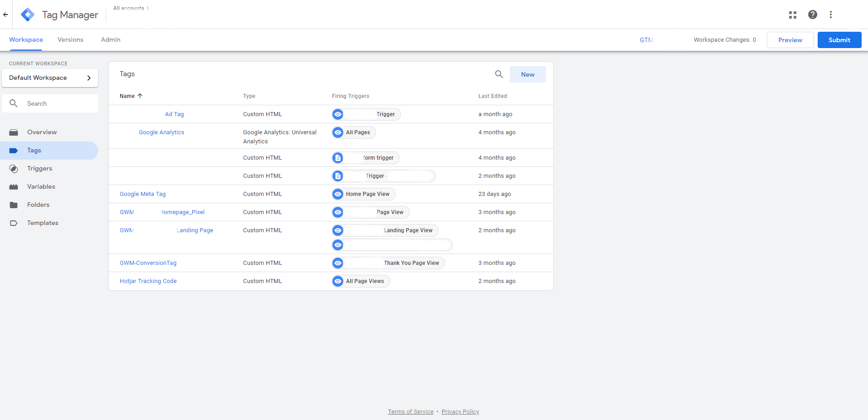The width and height of the screenshot is (868, 420).
Task: Click the Variables sidebar icon
Action: click(14, 187)
